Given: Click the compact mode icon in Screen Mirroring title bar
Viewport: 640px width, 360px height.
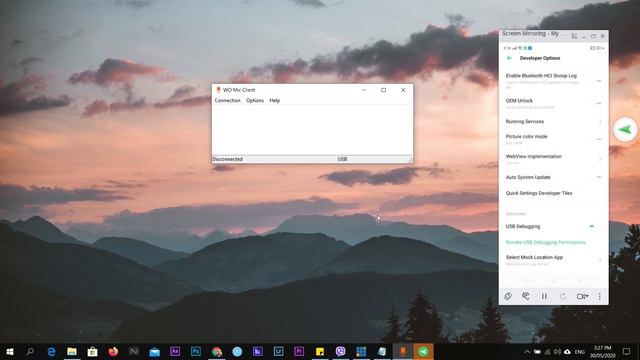Looking at the screenshot, I should coord(574,36).
